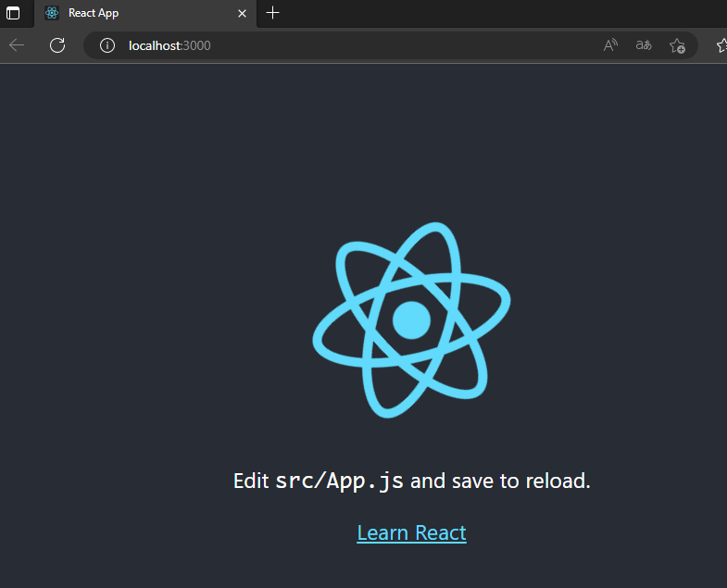Open the translate page icon
Screen dimensions: 727x588
644,45
